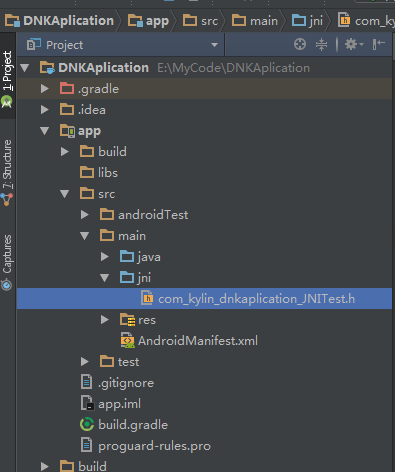Click the collapse all icon
Screen dimensions: 395x472
321,44
